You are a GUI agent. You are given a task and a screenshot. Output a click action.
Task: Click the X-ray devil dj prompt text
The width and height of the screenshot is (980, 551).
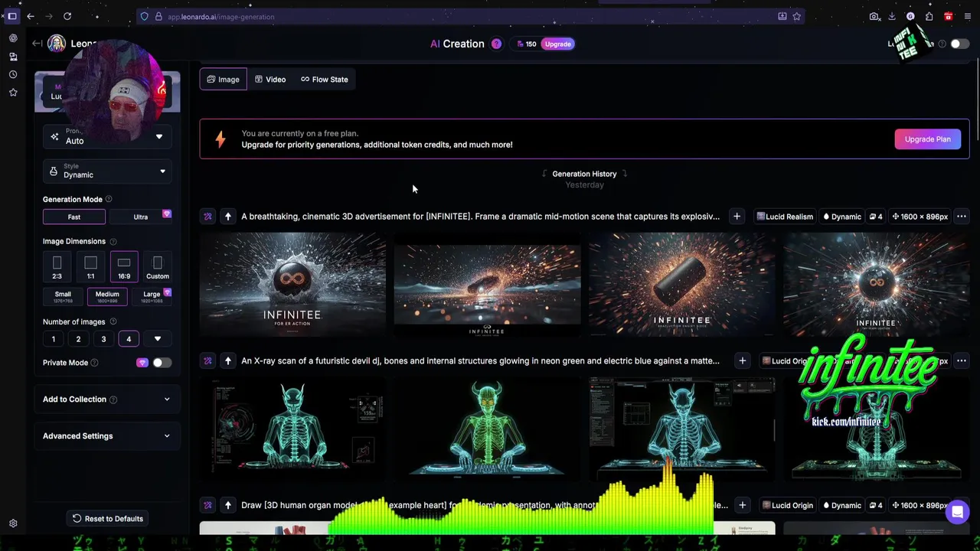[x=480, y=360]
